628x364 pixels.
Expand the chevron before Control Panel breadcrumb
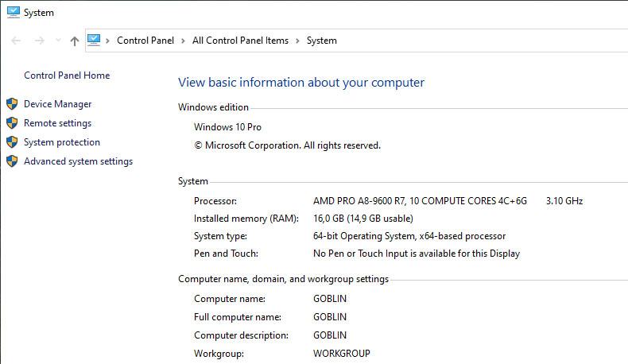point(108,41)
